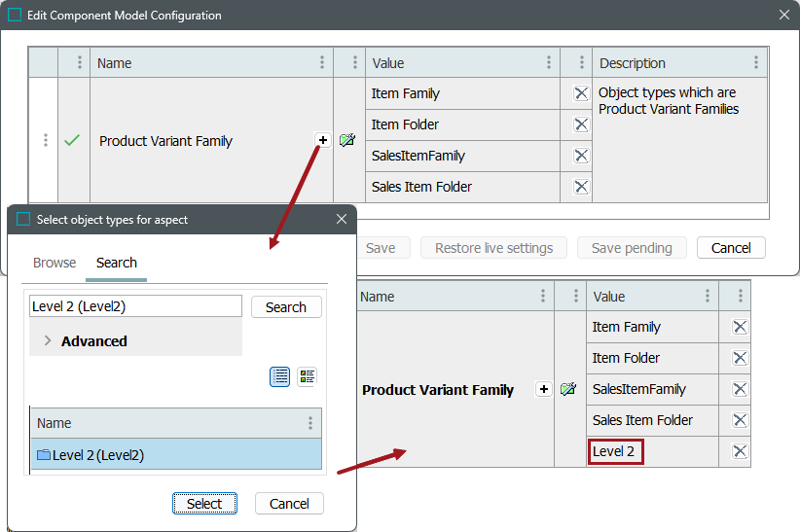Open the Name column menu in the top table

click(x=322, y=63)
